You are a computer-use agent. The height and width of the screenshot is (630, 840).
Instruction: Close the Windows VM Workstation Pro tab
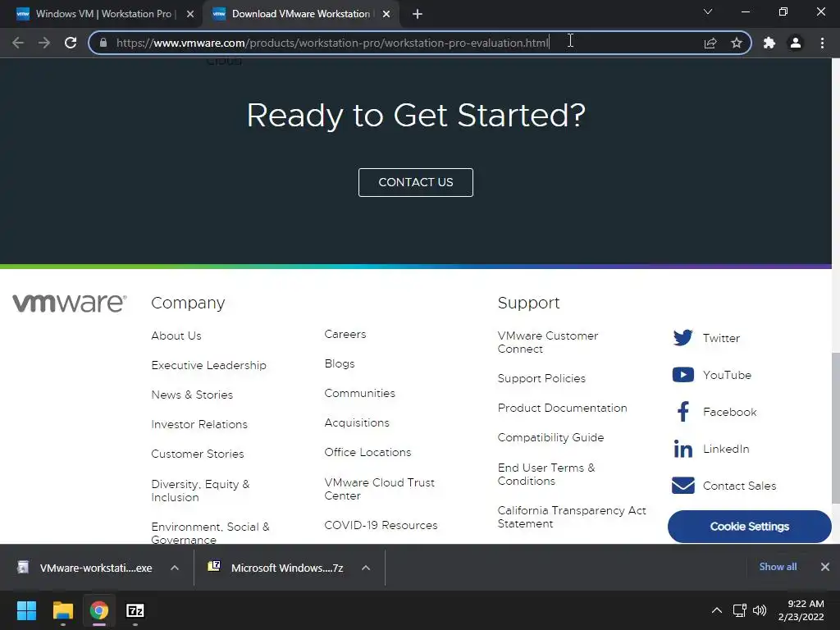[190, 14]
